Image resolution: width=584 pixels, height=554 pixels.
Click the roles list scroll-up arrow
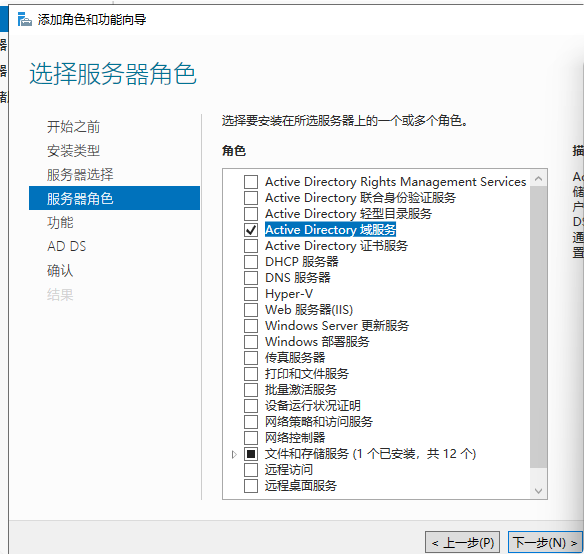[538, 179]
